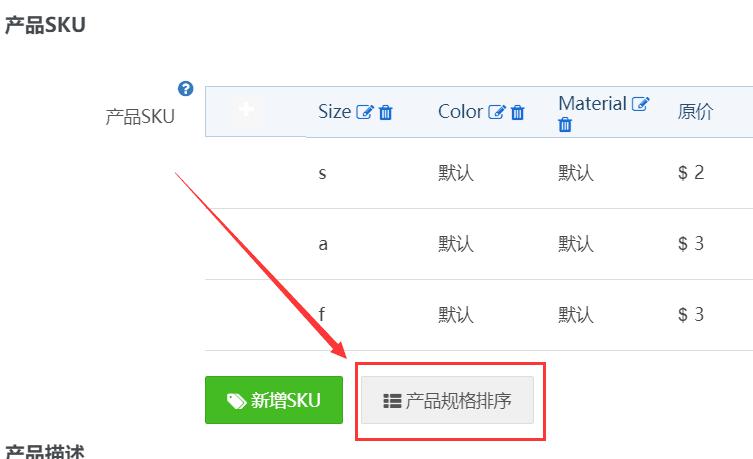Edit the Material specification name
The image size is (753, 459).
point(641,104)
